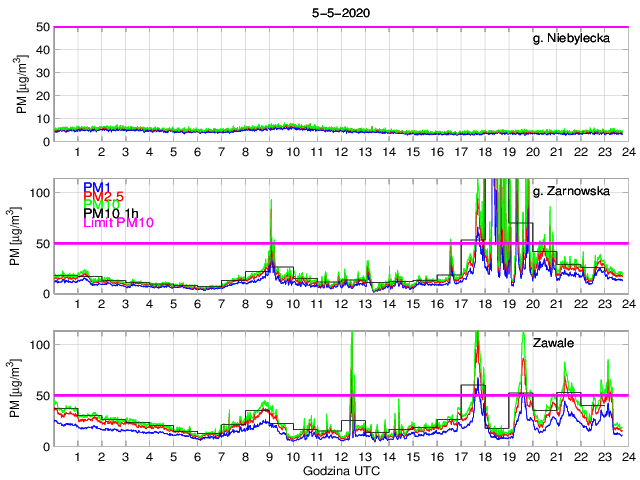This screenshot has width=640, height=480.
Task: Click the blue PM1 legend entry
Action: pos(97,188)
